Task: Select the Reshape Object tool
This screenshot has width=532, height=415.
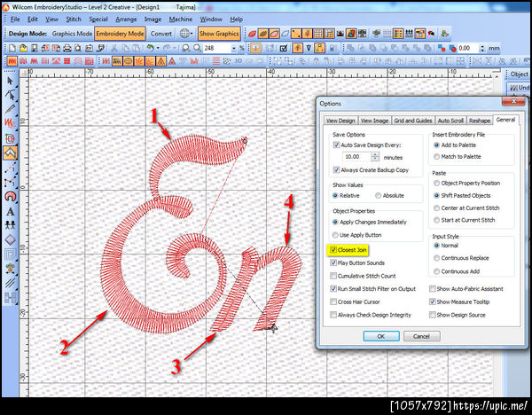Action: point(10,95)
